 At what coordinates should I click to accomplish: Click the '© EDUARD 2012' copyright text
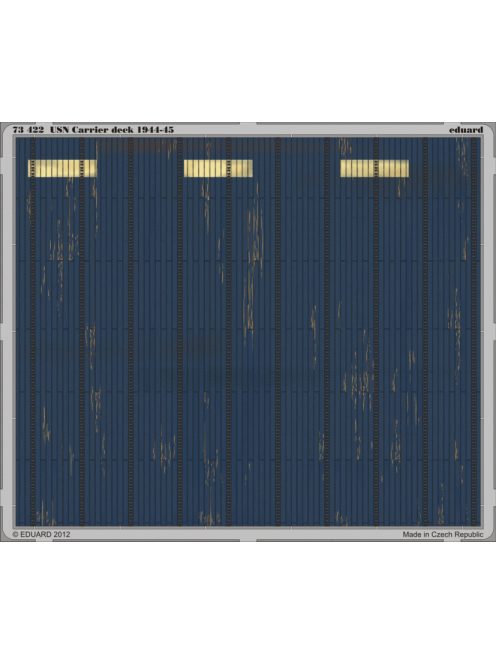[x=42, y=534]
